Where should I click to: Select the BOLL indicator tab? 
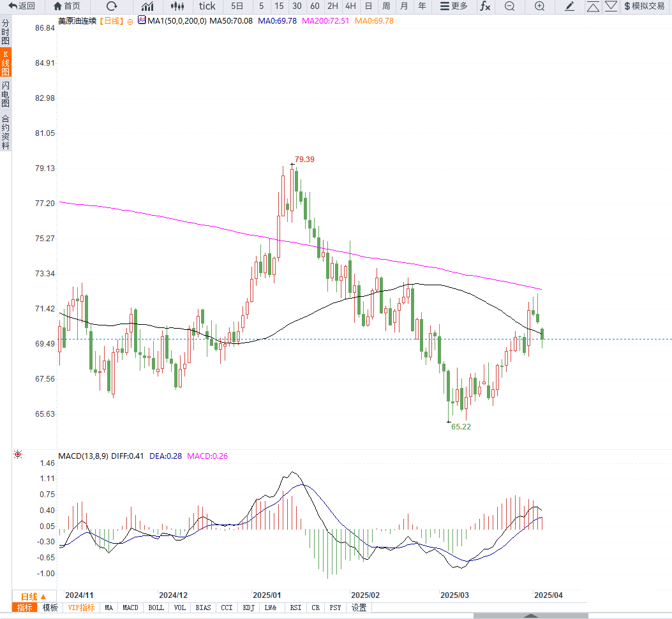click(156, 608)
